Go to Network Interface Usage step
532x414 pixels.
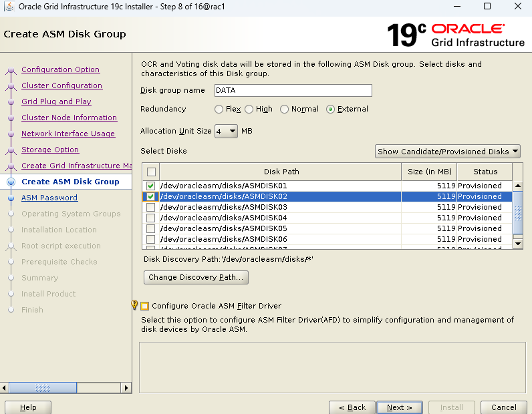pyautogui.click(x=68, y=134)
